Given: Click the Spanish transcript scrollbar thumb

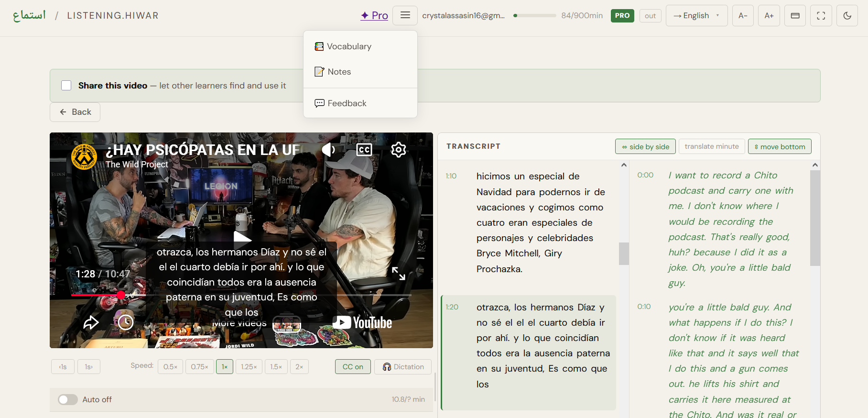Looking at the screenshot, I should (624, 253).
